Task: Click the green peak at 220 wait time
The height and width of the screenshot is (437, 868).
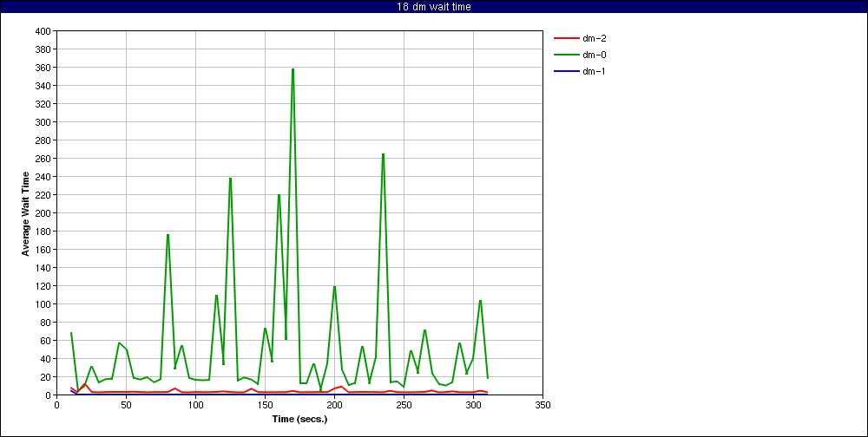Action: [279, 195]
